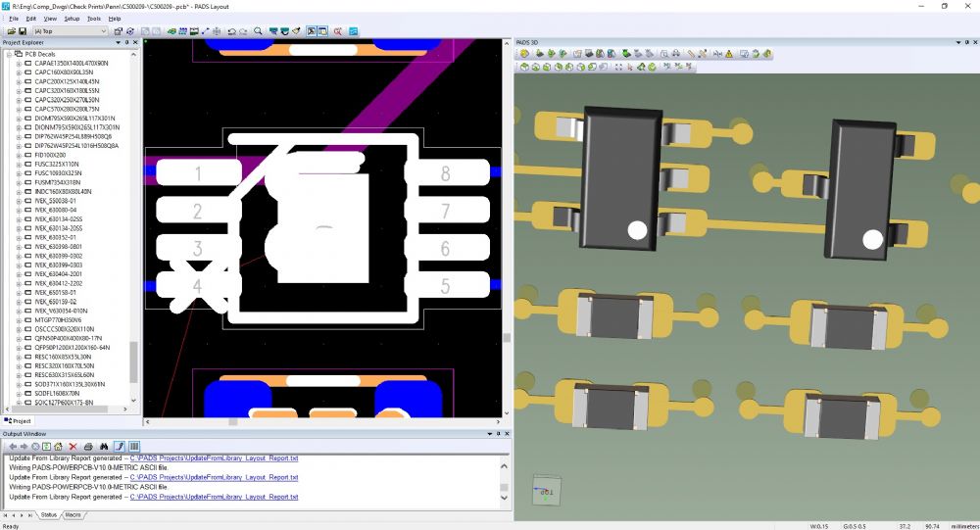Open the first UpdateFromLibrary_Layout_Report.txt link
This screenshot has height=530, width=980.
(x=214, y=458)
